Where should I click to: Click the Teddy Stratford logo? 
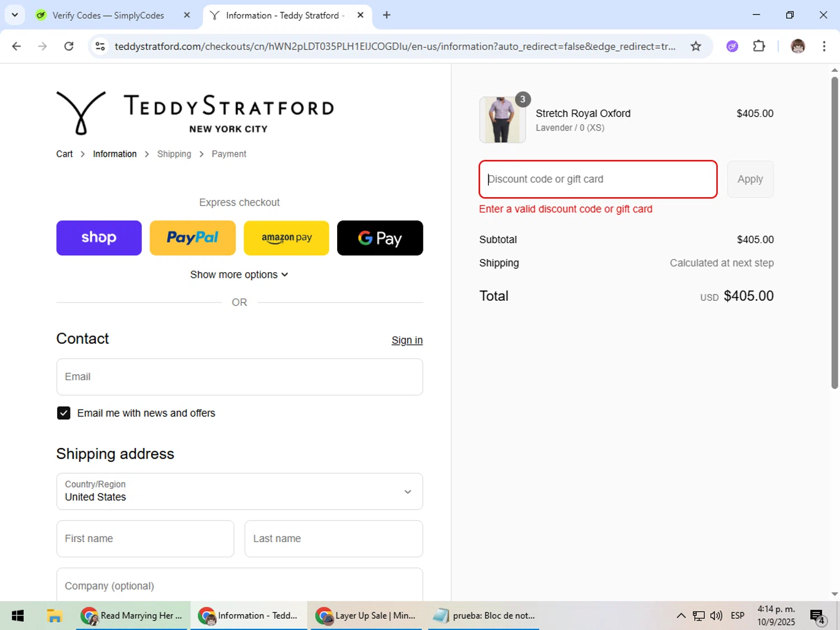coord(195,113)
